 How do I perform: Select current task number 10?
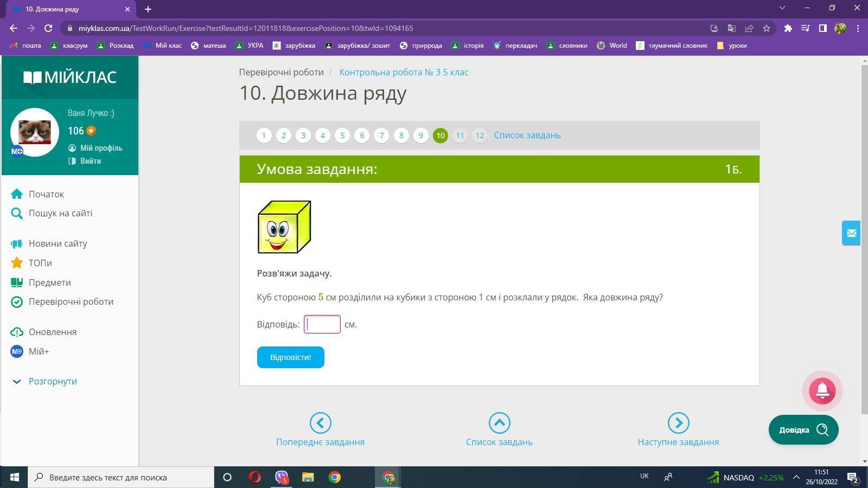coord(440,136)
